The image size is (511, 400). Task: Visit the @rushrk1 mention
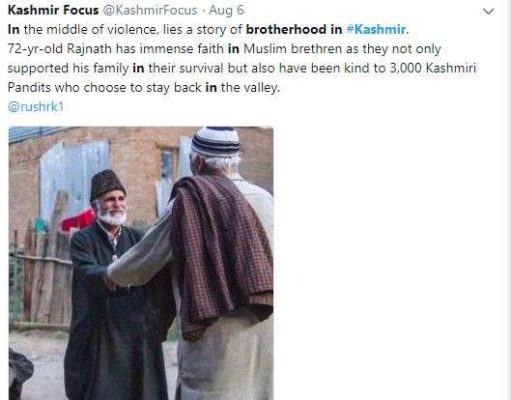pyautogui.click(x=36, y=107)
